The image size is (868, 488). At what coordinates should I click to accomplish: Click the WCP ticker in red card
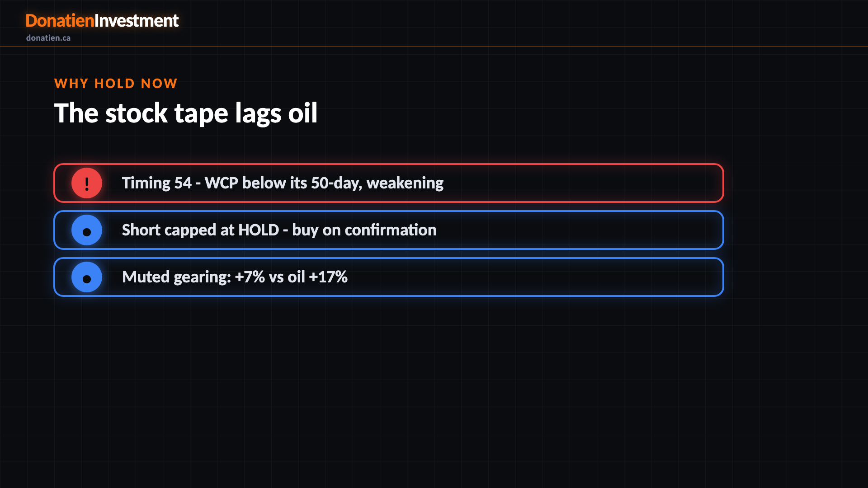click(222, 183)
